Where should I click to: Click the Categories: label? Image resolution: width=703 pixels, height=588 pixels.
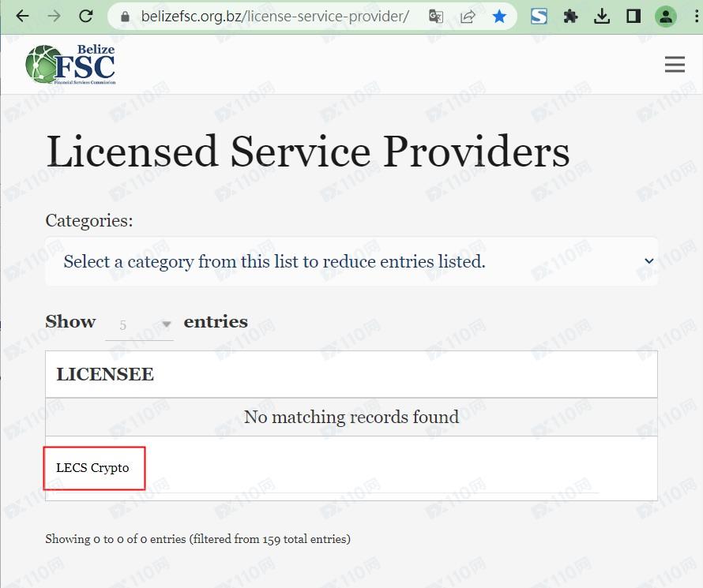[89, 221]
